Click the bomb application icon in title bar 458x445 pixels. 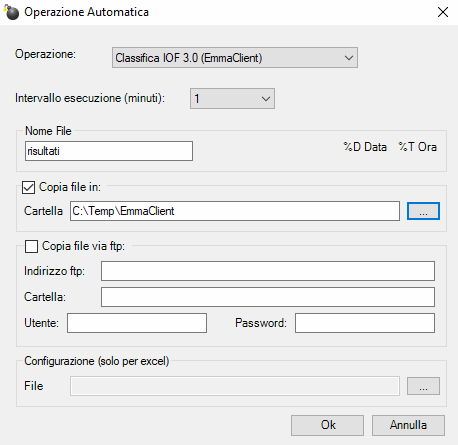(x=12, y=12)
